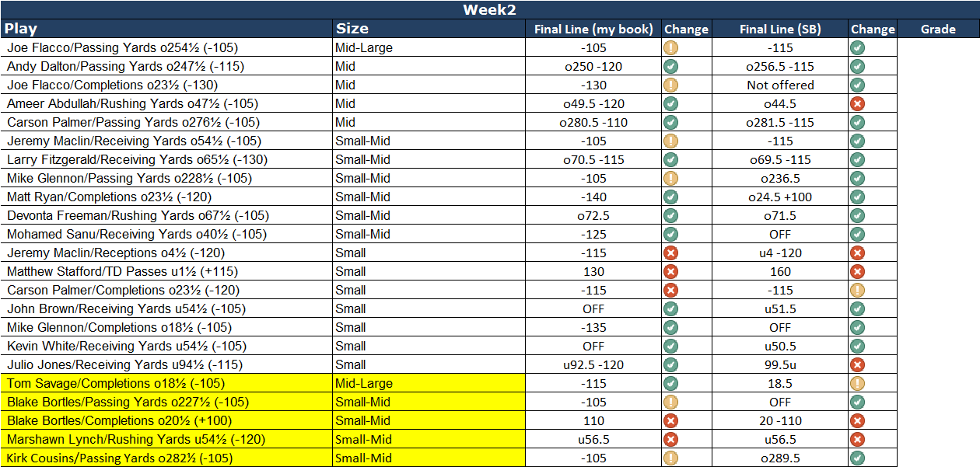This screenshot has width=980, height=467.
Task: Select the Not offered SB line cell
Action: click(x=780, y=85)
